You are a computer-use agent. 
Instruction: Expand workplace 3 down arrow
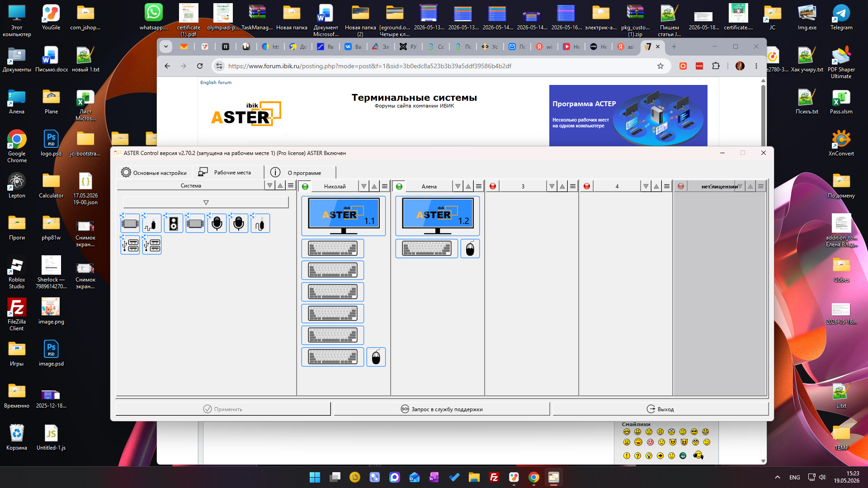(x=552, y=186)
